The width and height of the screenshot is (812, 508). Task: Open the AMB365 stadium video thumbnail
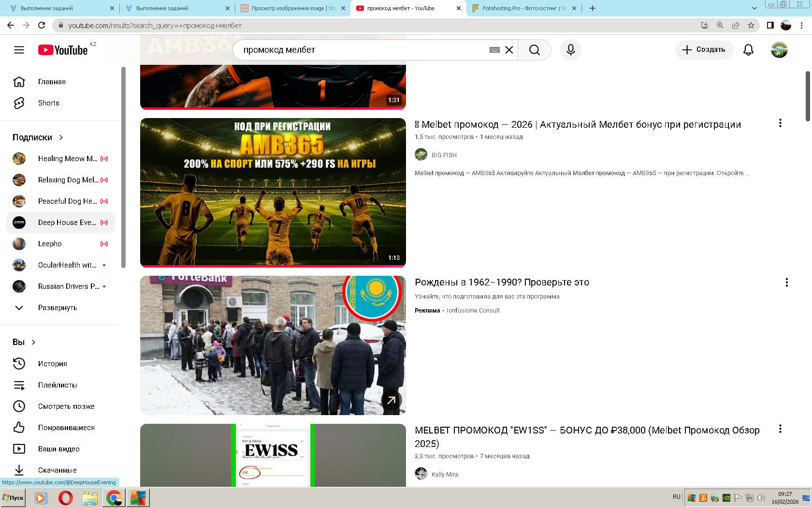273,192
